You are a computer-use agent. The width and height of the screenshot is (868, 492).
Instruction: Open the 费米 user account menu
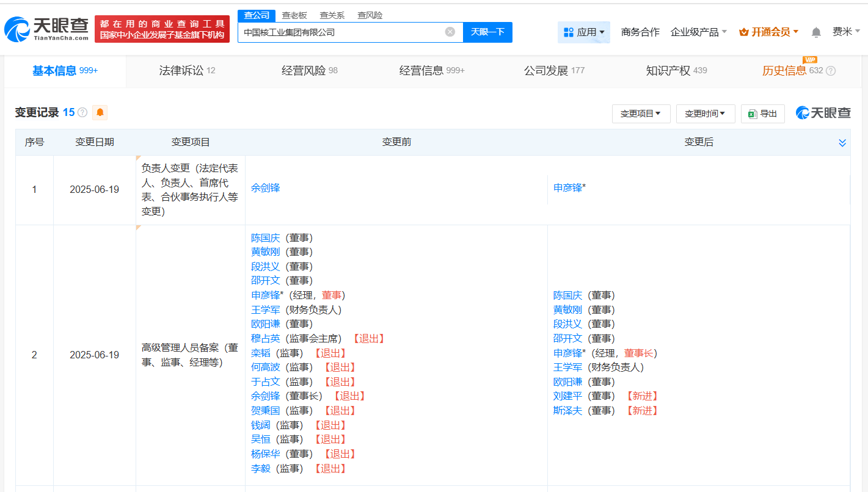(846, 32)
